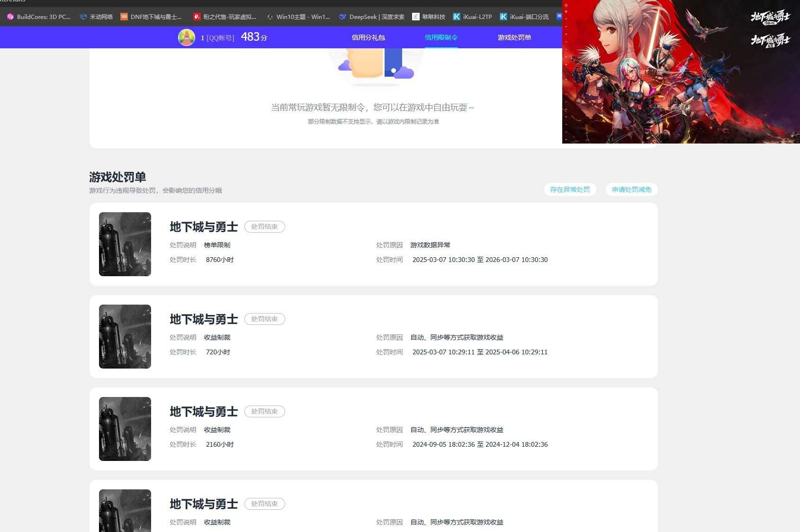800x532 pixels.
Task: Click the 720小时 penalty duration
Action: tap(218, 352)
